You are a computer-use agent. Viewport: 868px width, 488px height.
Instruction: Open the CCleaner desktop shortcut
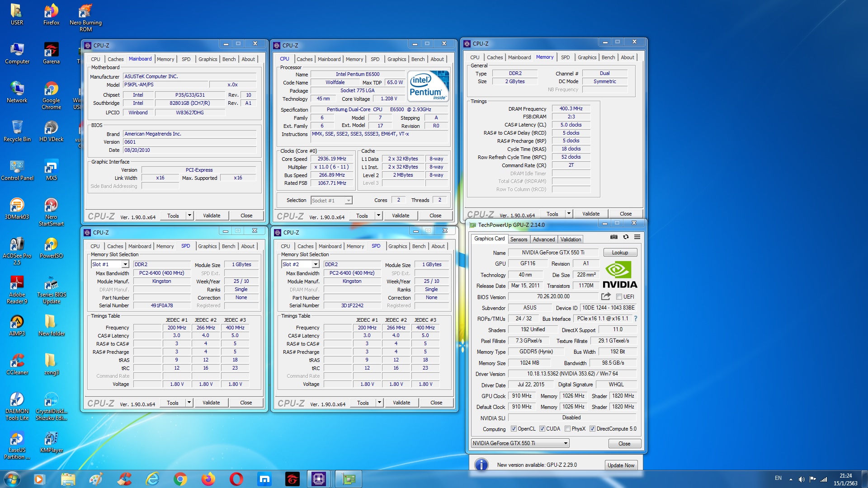(17, 364)
